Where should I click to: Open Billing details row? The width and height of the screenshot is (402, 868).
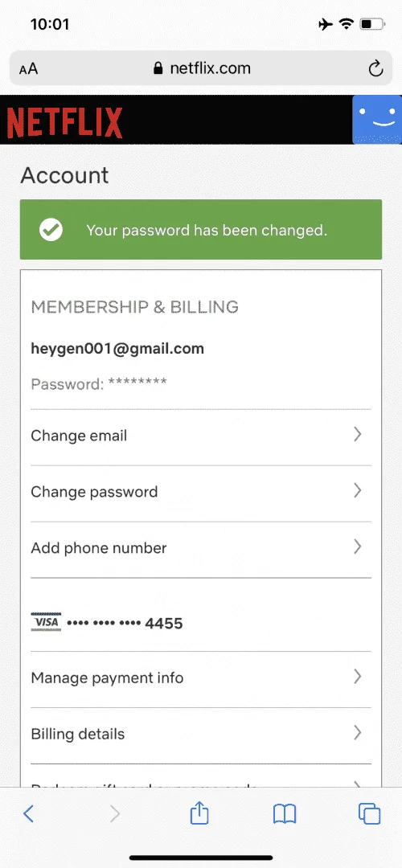pyautogui.click(x=201, y=734)
